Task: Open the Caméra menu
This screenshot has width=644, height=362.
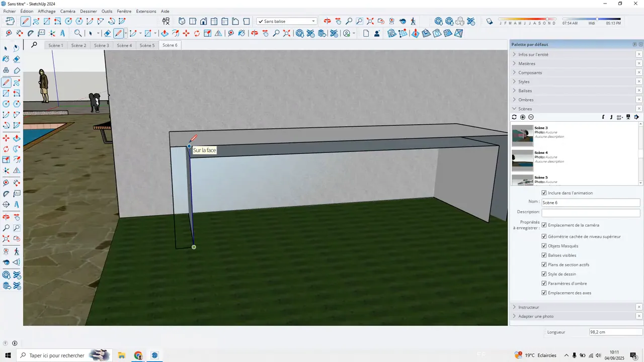Action: click(67, 11)
